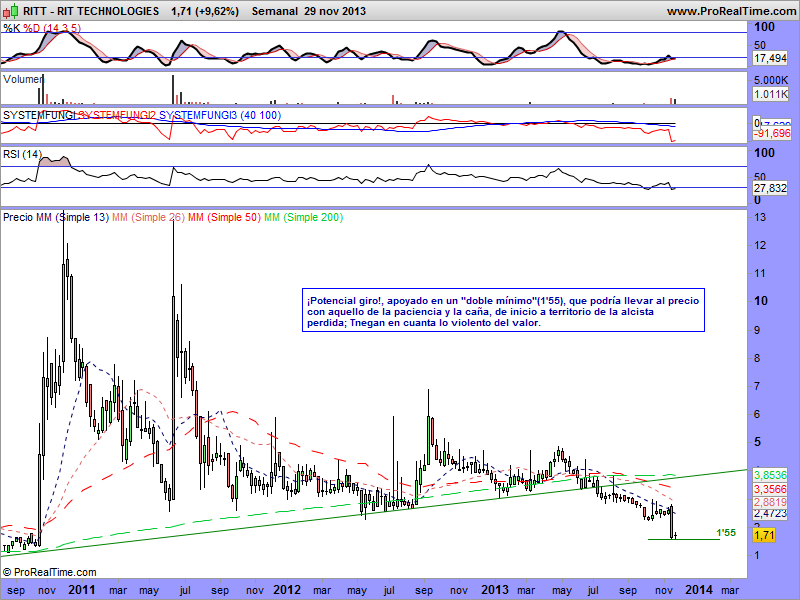Select the 'RSI (14)' panel label

[x=22, y=154]
